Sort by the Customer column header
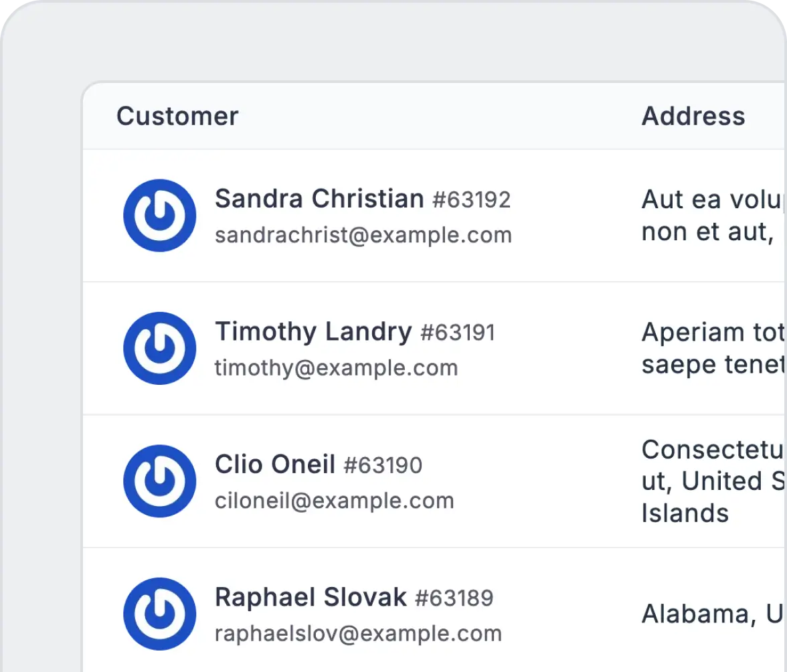This screenshot has height=672, width=787. [x=177, y=116]
